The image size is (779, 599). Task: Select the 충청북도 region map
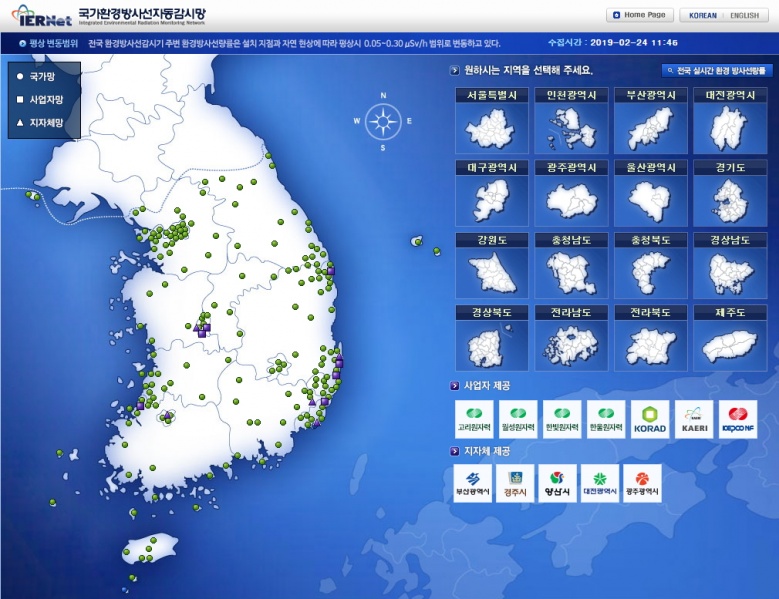650,266
